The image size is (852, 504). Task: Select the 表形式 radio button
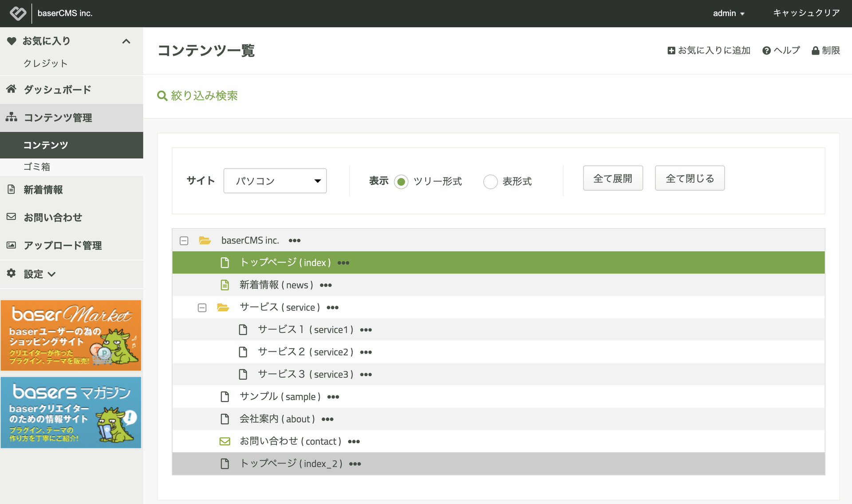[x=490, y=181]
